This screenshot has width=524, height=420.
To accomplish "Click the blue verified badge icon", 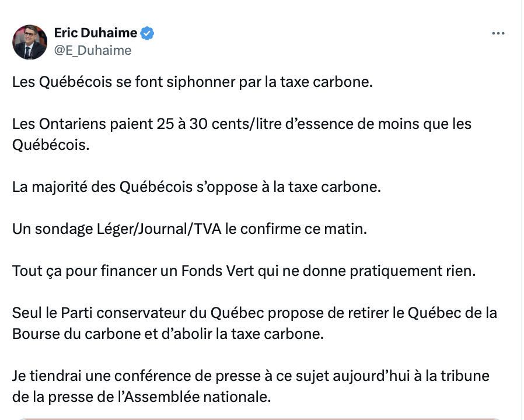I will (147, 33).
